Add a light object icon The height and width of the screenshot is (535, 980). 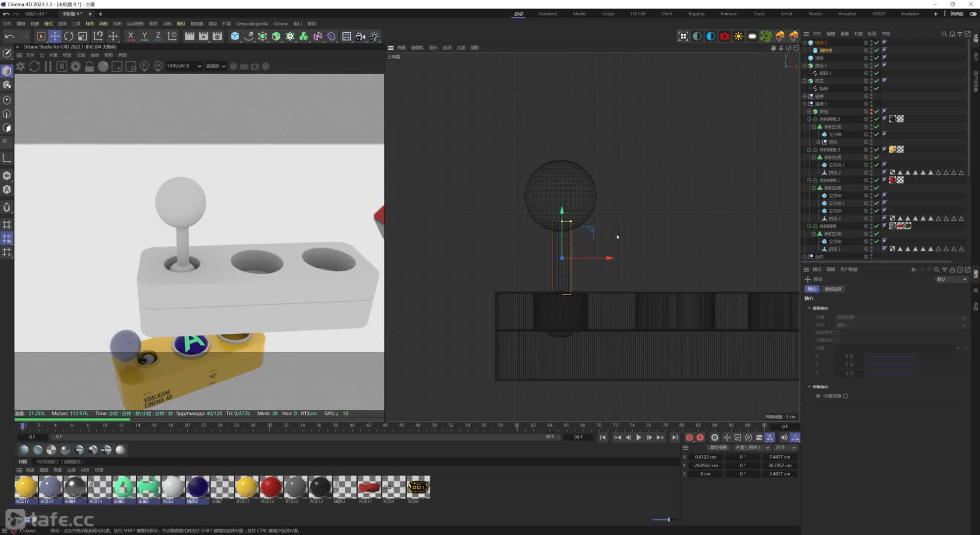[375, 36]
